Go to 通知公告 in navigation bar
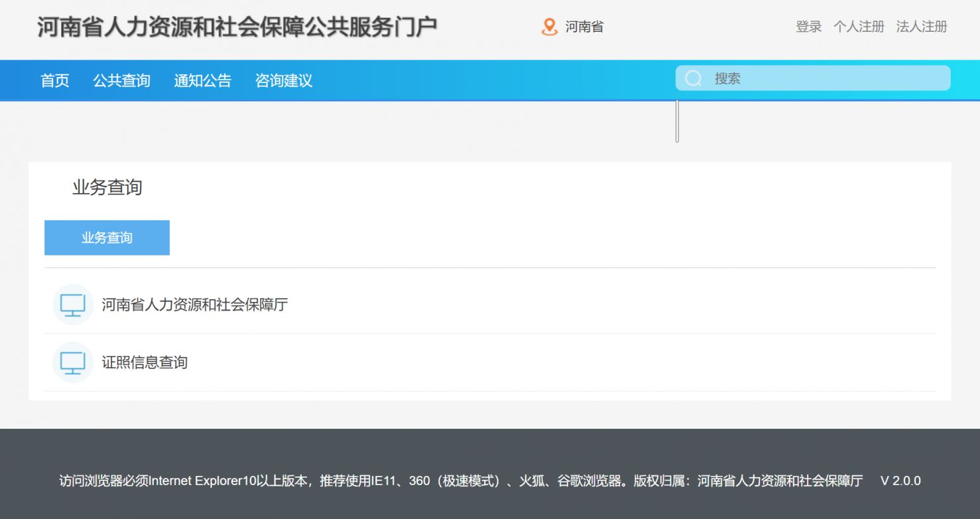980x519 pixels. (x=203, y=80)
